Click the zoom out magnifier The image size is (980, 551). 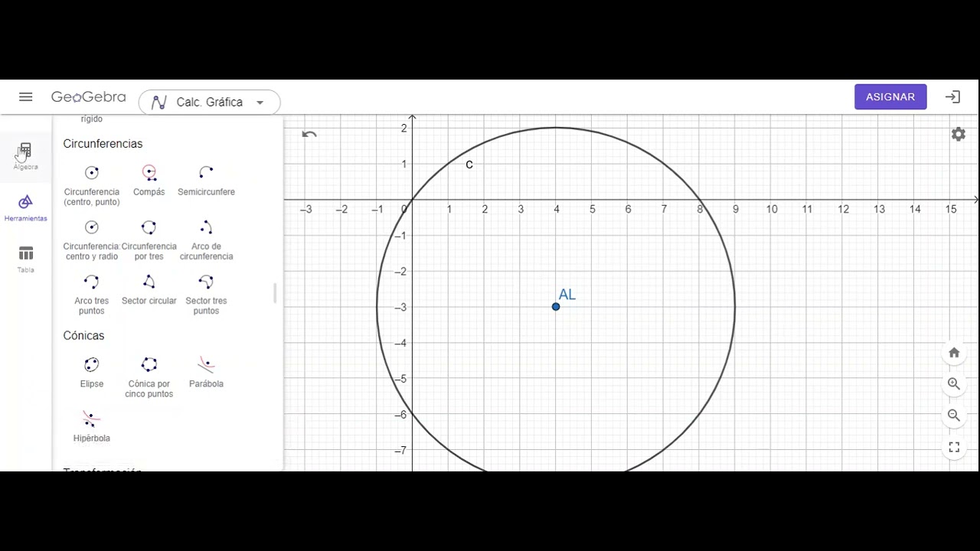pyautogui.click(x=954, y=416)
